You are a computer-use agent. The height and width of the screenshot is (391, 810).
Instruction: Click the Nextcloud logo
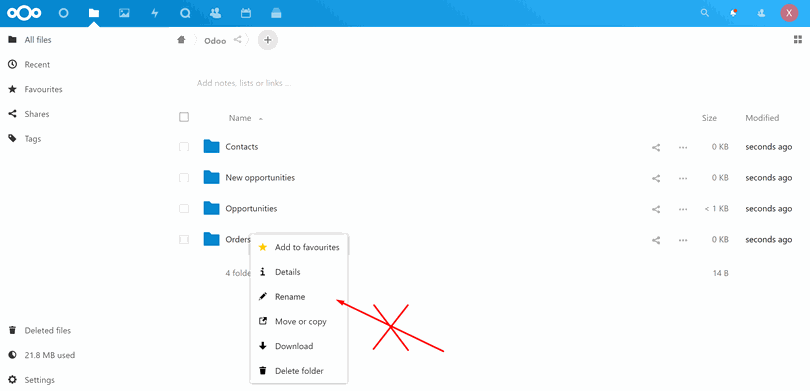tap(24, 13)
